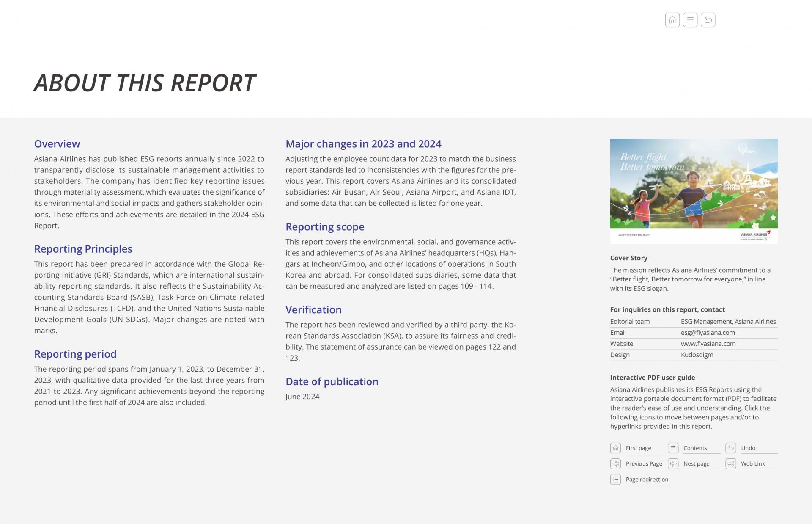Click the undo arrow icon at top
Viewport: 812px width, 524px height.
coord(708,20)
